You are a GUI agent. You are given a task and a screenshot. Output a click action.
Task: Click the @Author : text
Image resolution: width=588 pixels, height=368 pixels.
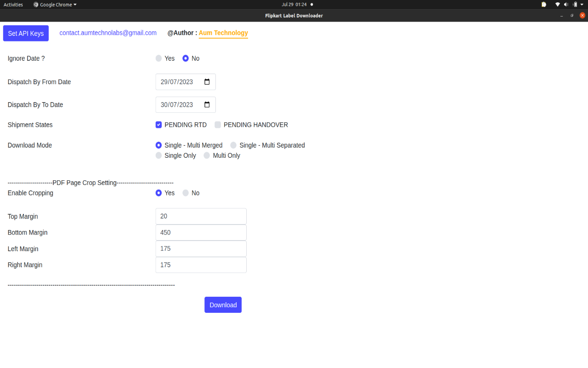pos(182,33)
